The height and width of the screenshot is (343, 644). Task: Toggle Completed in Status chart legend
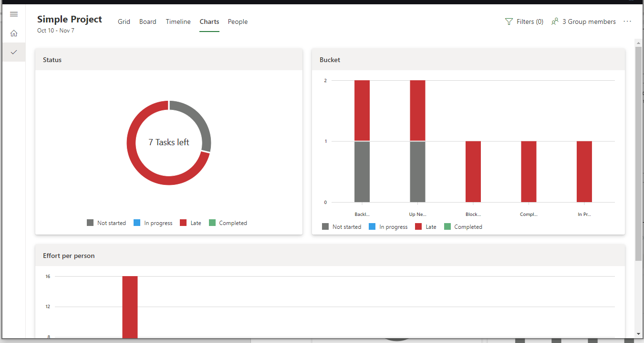(x=228, y=223)
